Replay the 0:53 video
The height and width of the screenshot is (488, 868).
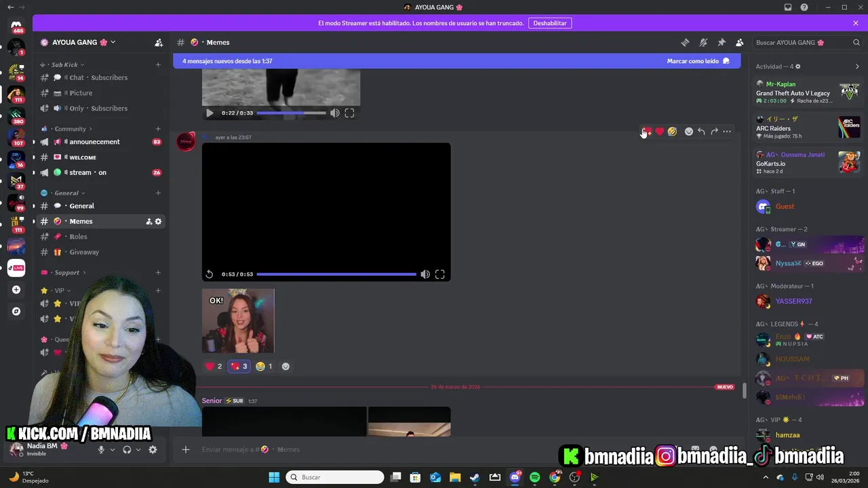[x=210, y=274]
